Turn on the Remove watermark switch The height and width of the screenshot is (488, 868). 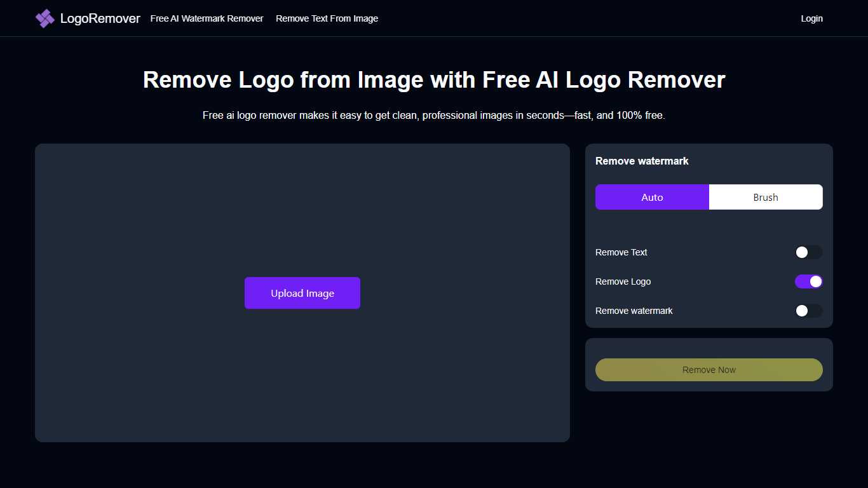tap(808, 311)
